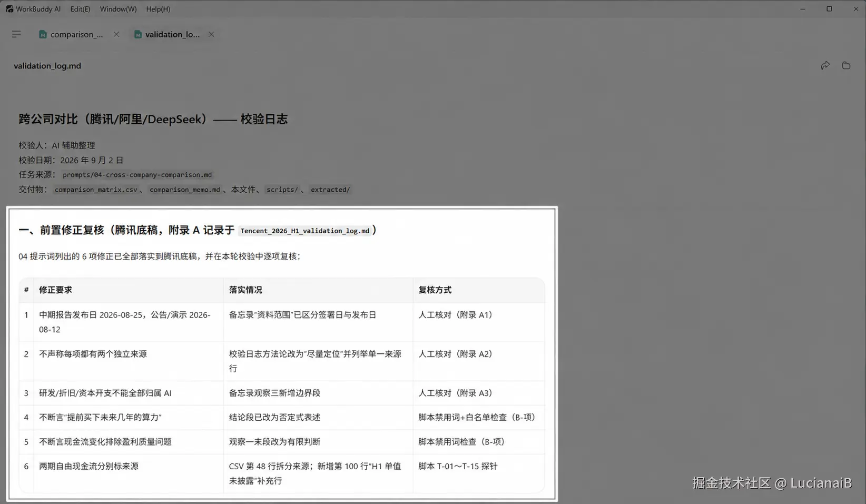
Task: Click the validation_lo tab's markdown file icon
Action: coord(138,34)
